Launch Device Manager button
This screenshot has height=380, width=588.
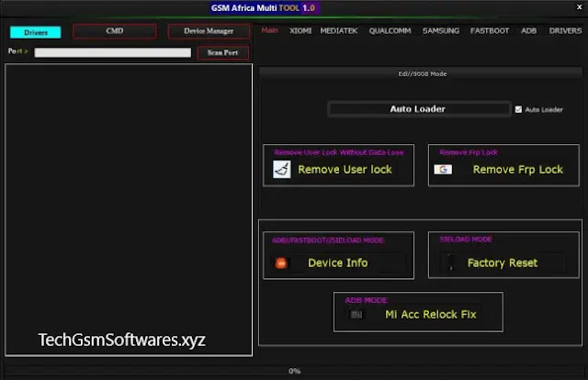[x=209, y=31]
